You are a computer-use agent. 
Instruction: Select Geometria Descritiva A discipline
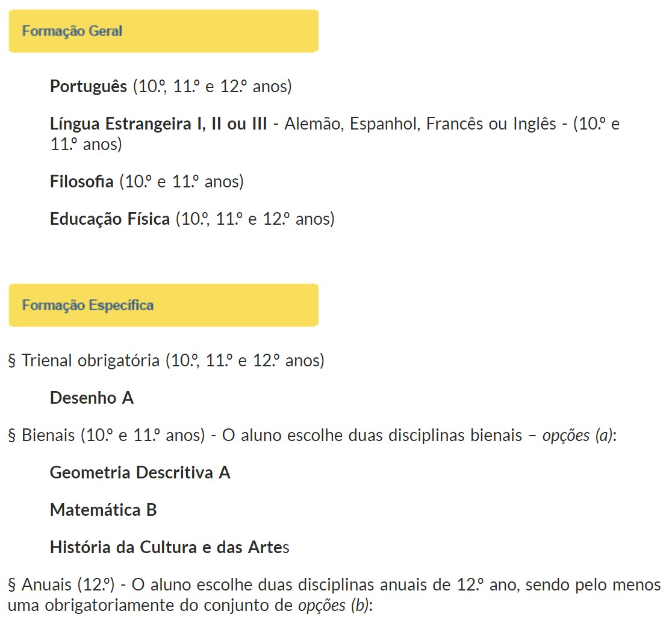click(x=140, y=472)
